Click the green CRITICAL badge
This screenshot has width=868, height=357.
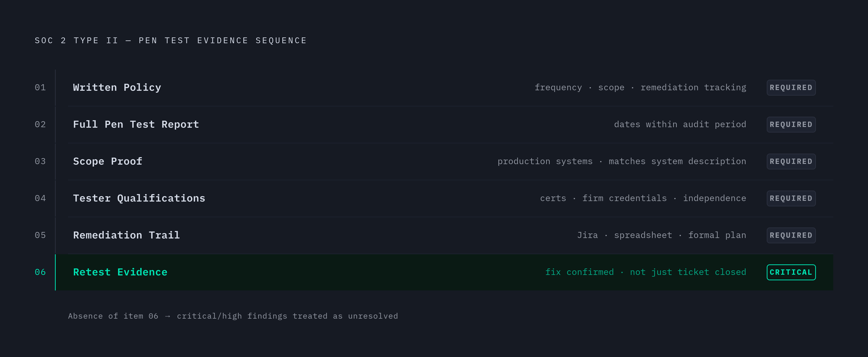791,272
